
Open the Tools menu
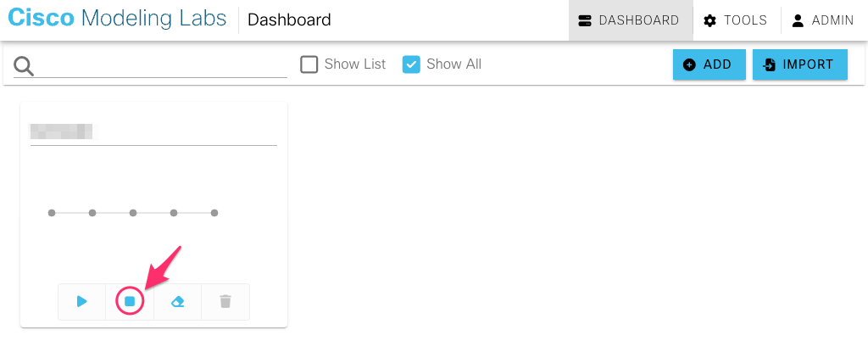[x=737, y=20]
